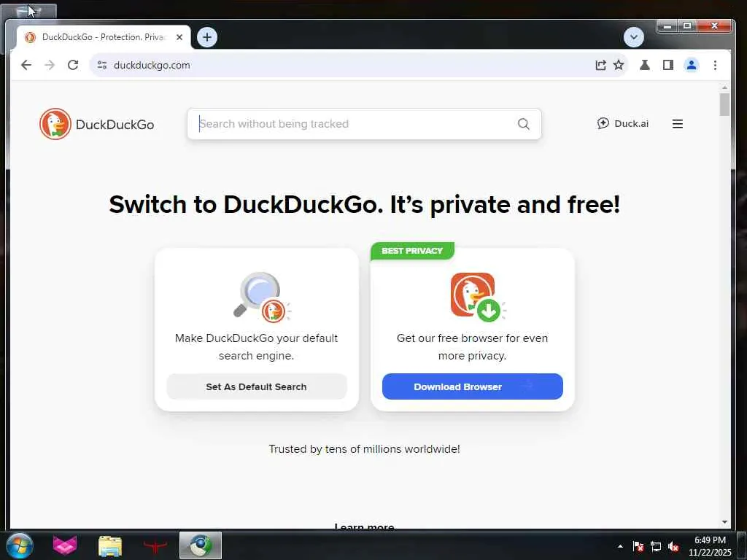Click the muted volume tray icon
Screen dimensions: 747x560
[673, 546]
